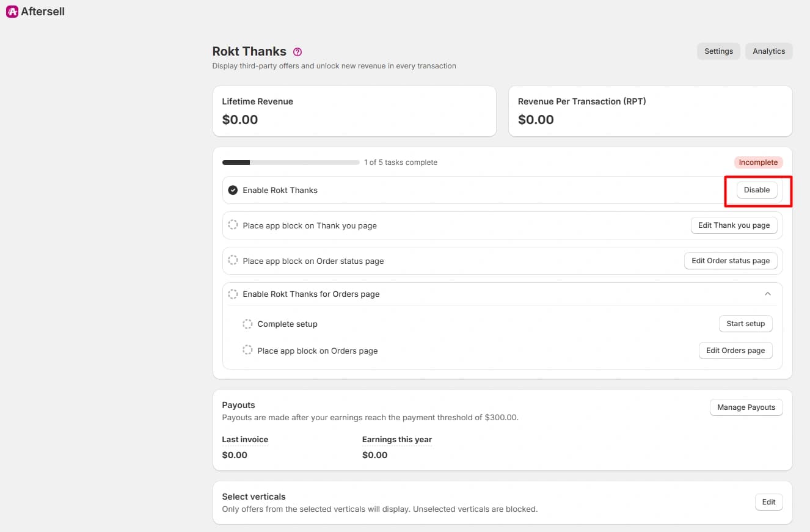Click 'Place app block on Order status page' text

pos(313,261)
